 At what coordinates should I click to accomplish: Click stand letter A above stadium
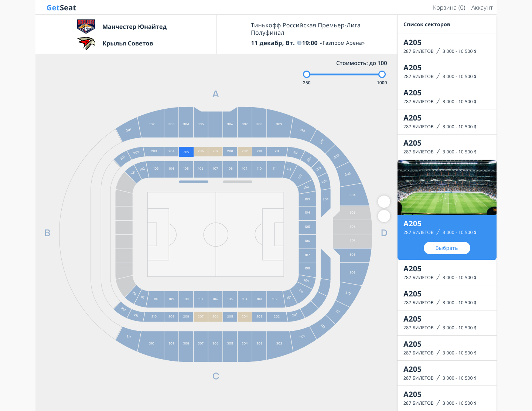(216, 94)
